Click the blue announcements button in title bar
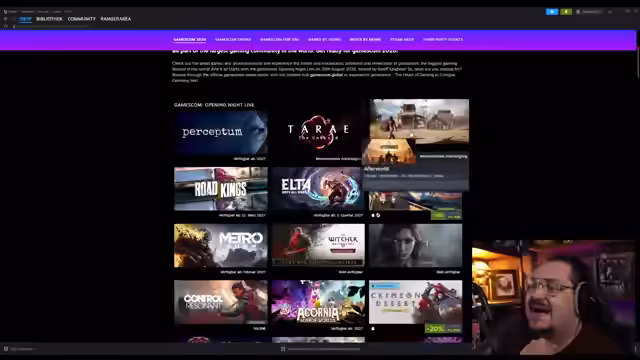 [x=552, y=12]
